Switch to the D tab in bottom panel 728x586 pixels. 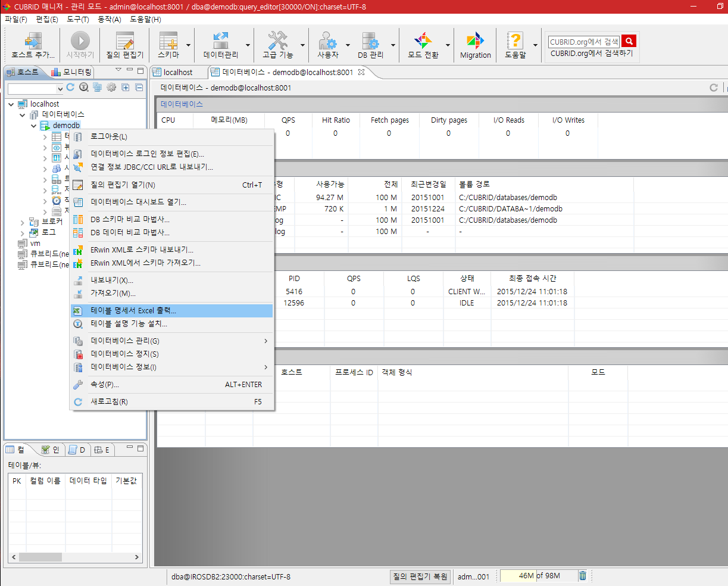click(77, 450)
